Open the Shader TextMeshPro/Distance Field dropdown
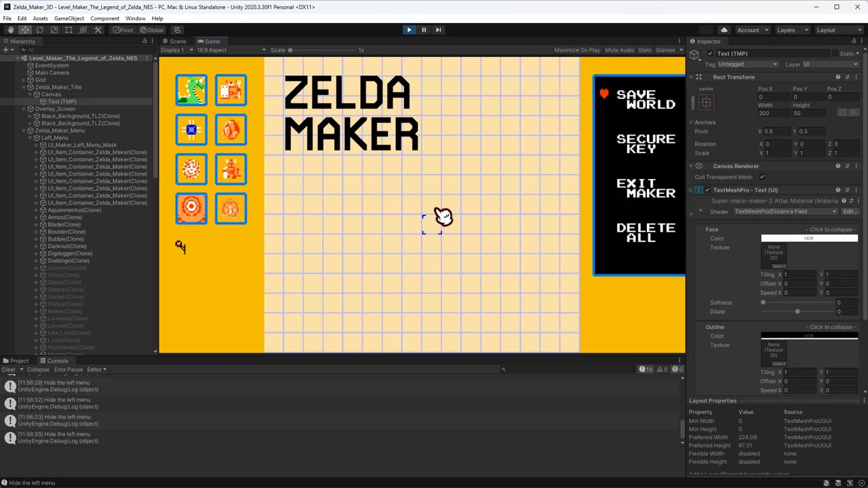868x488 pixels. pos(785,211)
